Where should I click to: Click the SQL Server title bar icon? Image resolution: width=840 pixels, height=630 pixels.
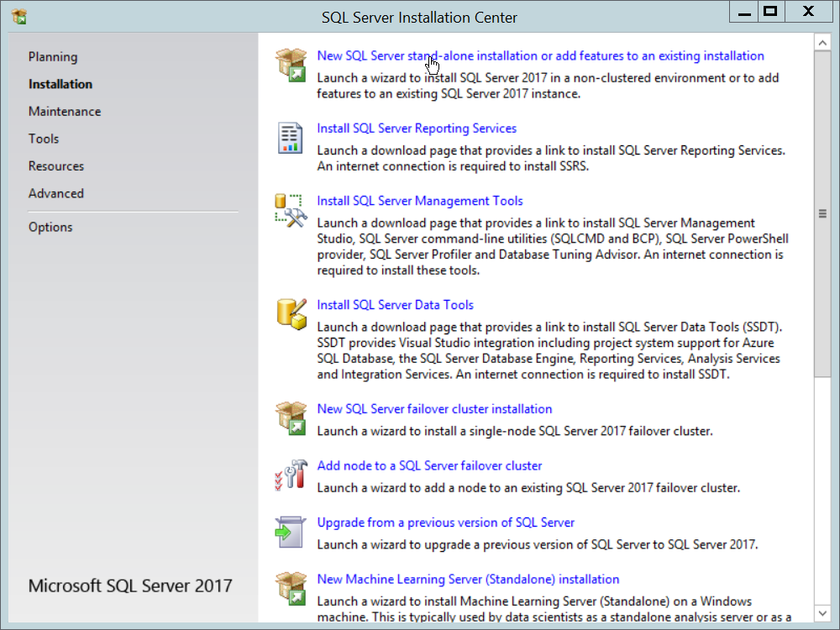tap(18, 16)
